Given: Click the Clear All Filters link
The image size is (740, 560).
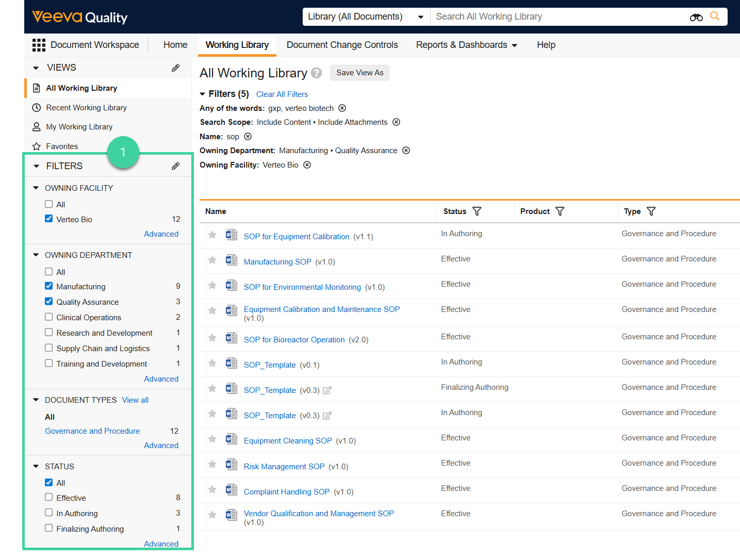Looking at the screenshot, I should tap(282, 94).
